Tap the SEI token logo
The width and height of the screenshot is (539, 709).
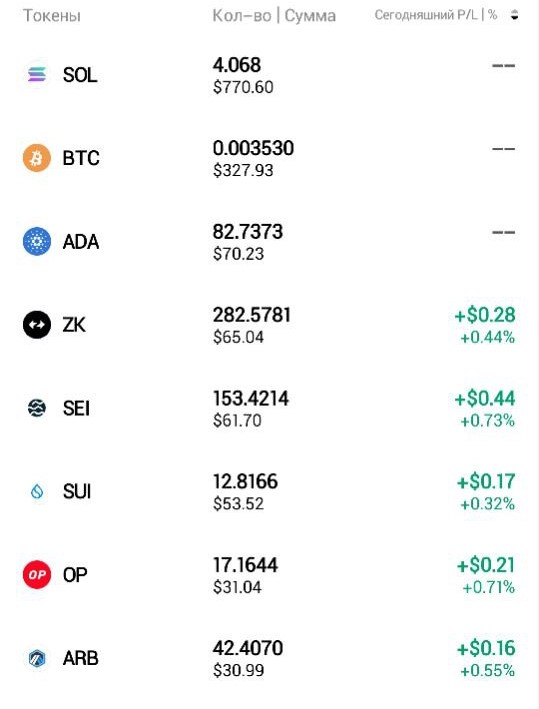pyautogui.click(x=37, y=408)
